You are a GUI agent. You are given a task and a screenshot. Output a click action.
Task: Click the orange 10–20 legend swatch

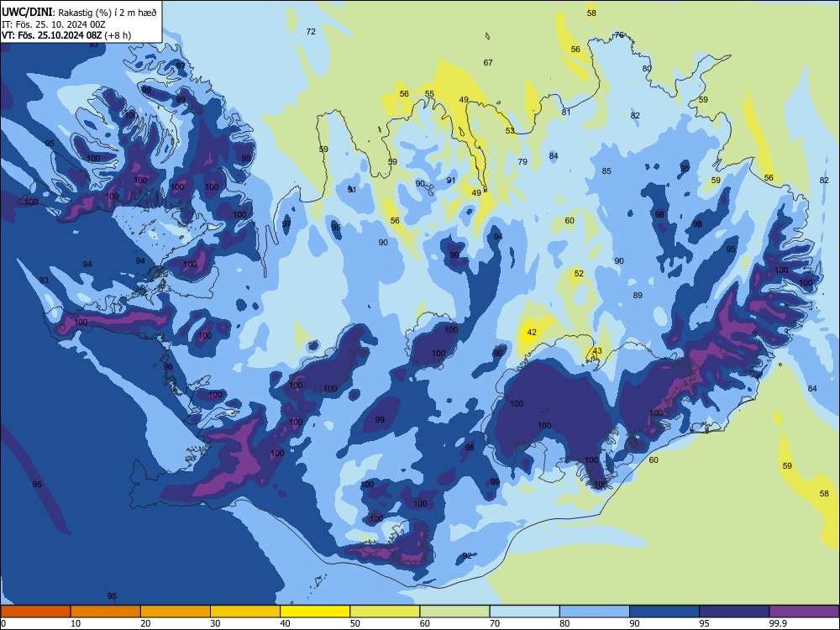106,612
